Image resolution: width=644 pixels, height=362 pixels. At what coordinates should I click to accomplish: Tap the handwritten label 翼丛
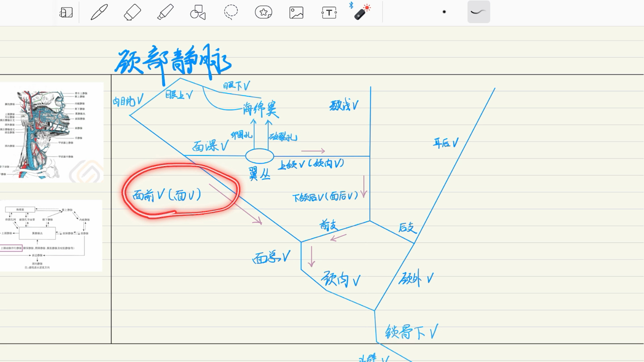click(259, 173)
